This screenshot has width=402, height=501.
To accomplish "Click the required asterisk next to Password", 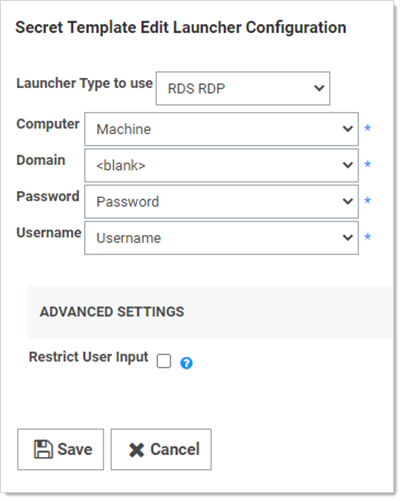I will pos(368,201).
